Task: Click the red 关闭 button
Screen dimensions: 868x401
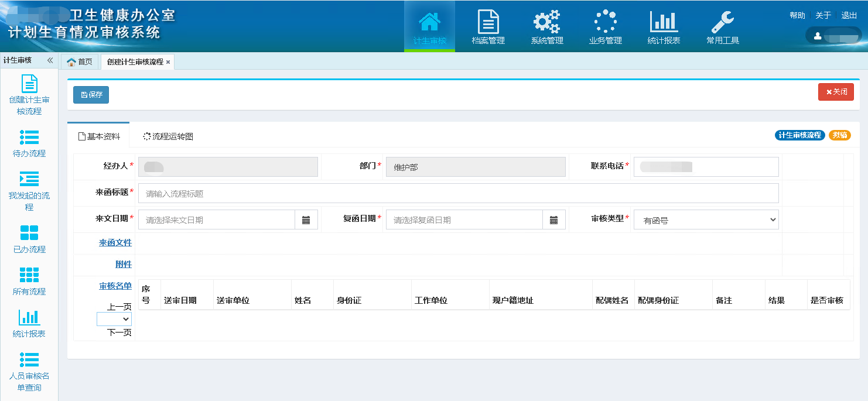Action: point(836,92)
